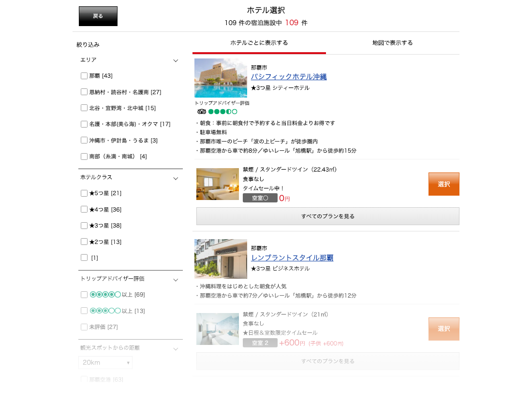Check the ★4つ星 [36] checkbox
Screen dimensions: 532x400
84,209
